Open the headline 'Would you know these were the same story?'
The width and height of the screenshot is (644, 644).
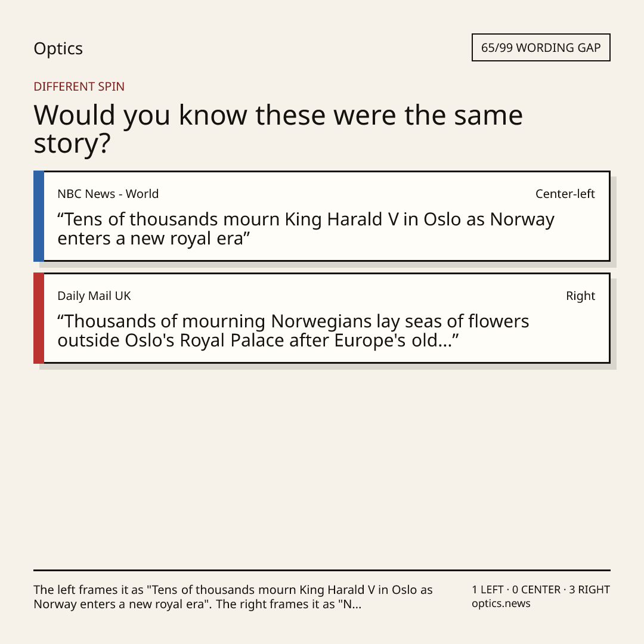(x=278, y=129)
